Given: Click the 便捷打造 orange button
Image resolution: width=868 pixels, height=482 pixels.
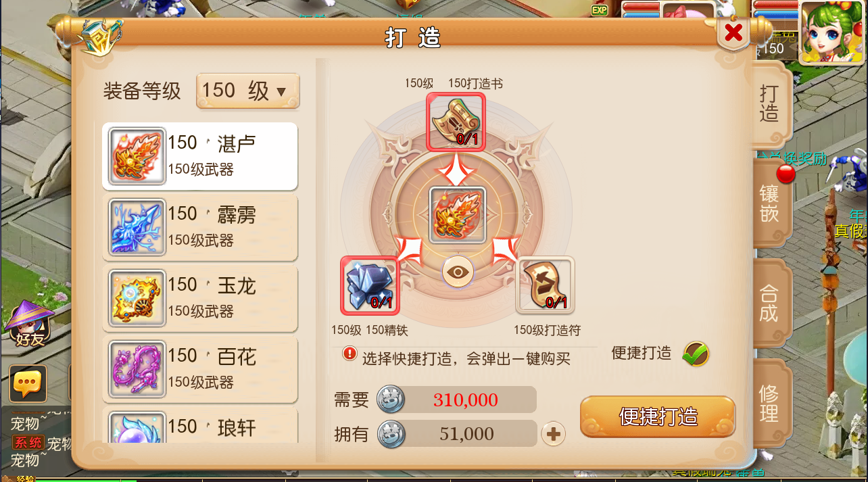Looking at the screenshot, I should click(658, 416).
